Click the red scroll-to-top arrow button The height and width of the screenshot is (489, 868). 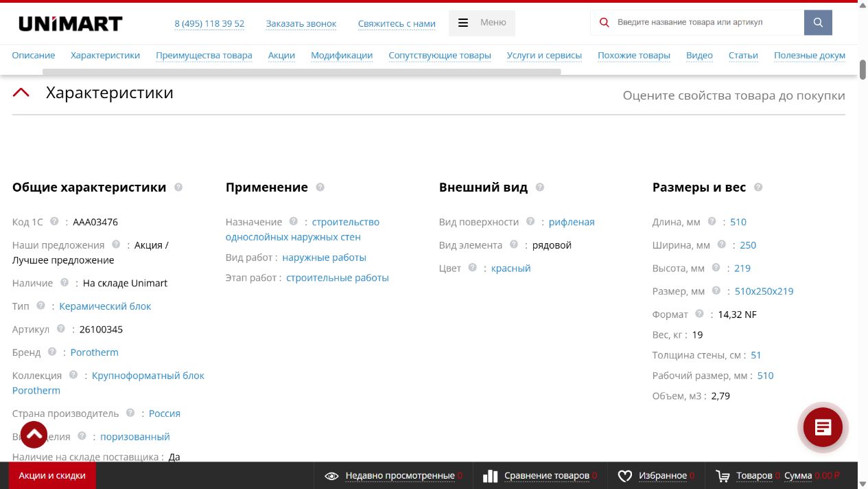[x=34, y=434]
